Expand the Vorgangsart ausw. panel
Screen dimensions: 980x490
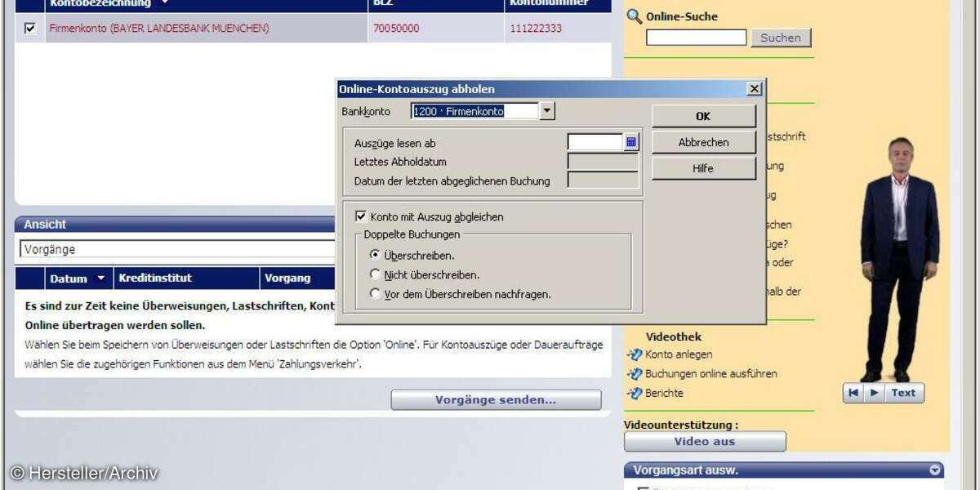pos(934,470)
